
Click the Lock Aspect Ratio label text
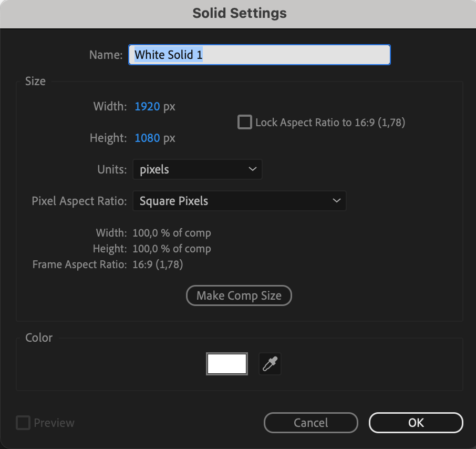330,123
